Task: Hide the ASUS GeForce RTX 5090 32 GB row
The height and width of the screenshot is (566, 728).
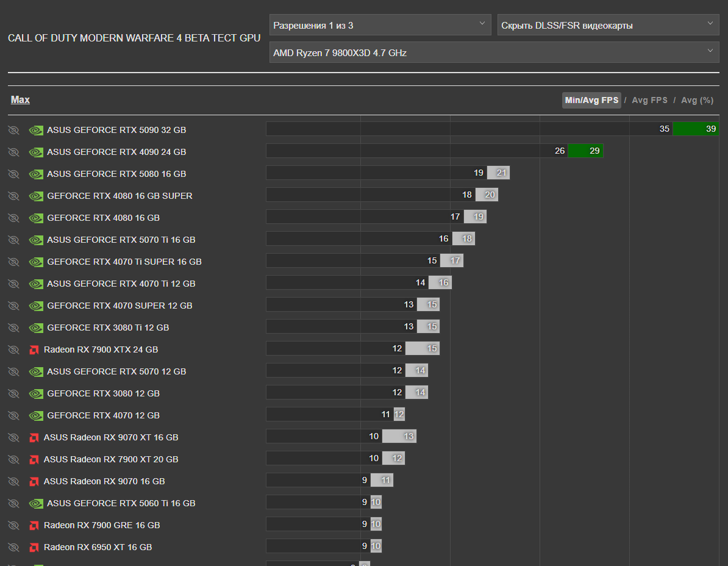Action: (x=13, y=131)
